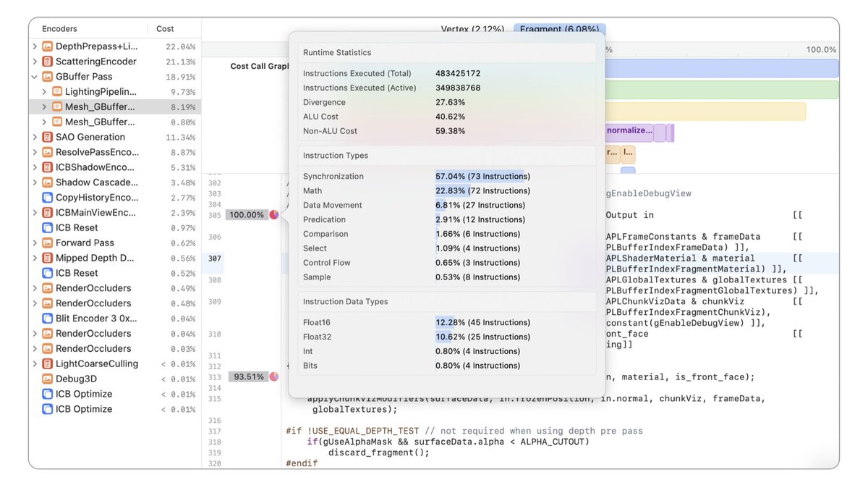Select line number 307 in the shader editor

click(x=215, y=257)
